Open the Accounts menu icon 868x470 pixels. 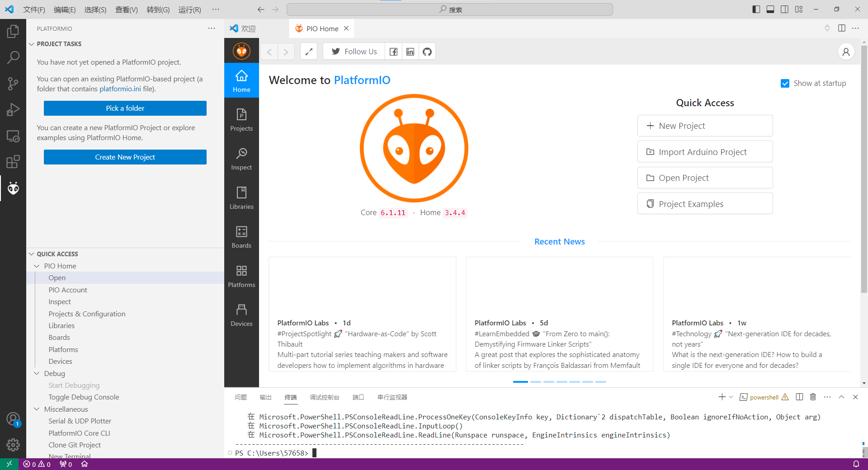tap(13, 419)
